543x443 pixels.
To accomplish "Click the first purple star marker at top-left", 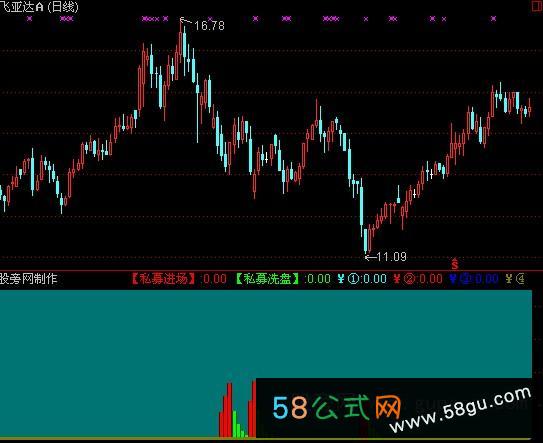I will [29, 19].
